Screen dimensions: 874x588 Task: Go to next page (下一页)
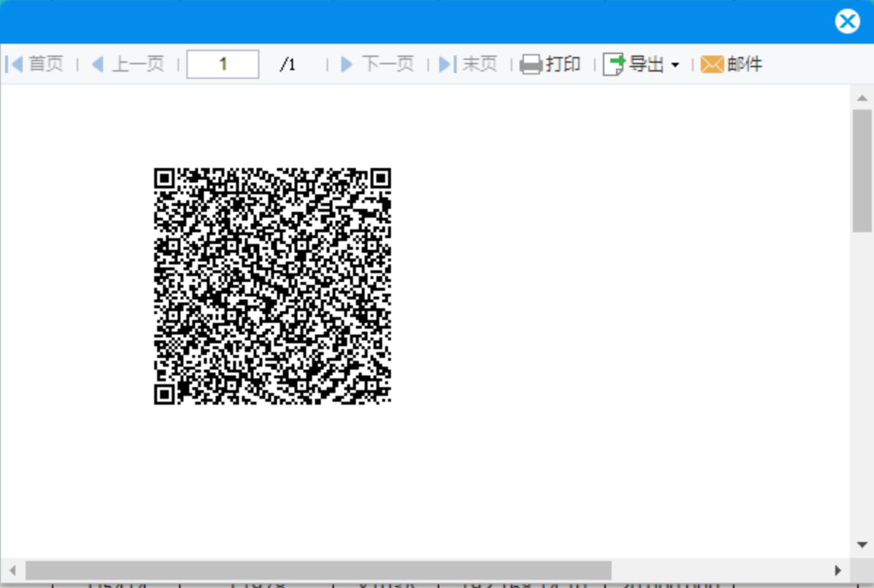[x=377, y=64]
